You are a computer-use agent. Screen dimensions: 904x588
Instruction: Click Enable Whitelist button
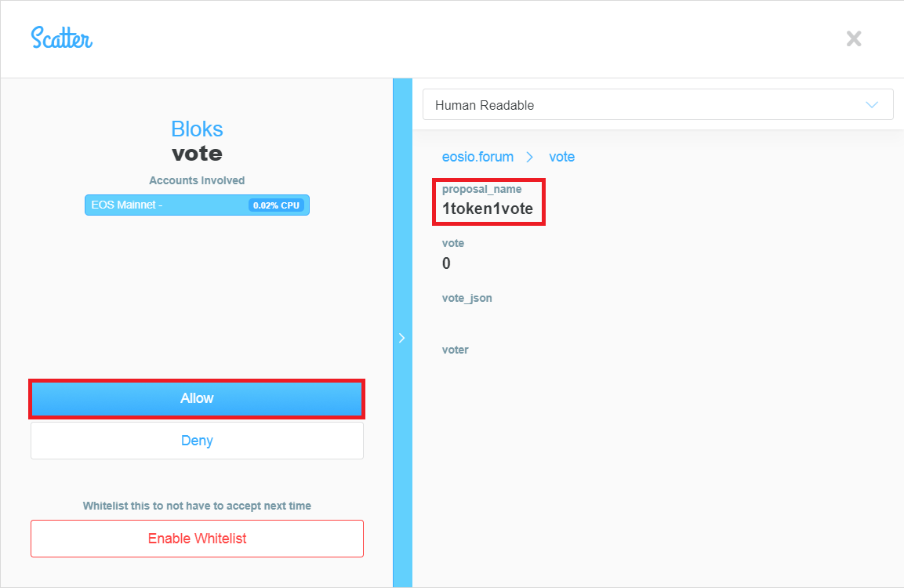197,539
